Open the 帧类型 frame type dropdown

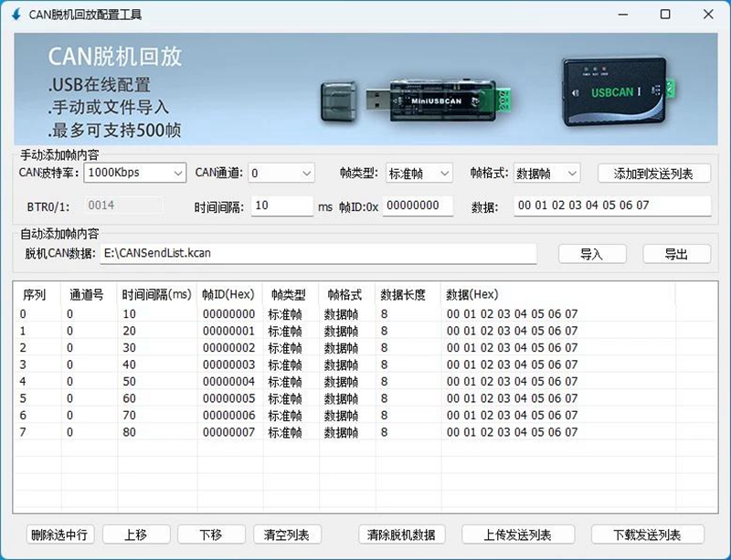pos(418,173)
